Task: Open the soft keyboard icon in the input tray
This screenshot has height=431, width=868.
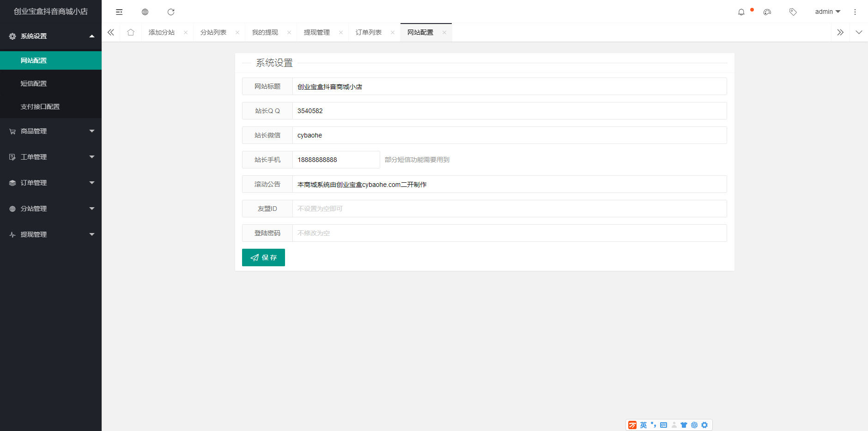Action: (x=664, y=425)
